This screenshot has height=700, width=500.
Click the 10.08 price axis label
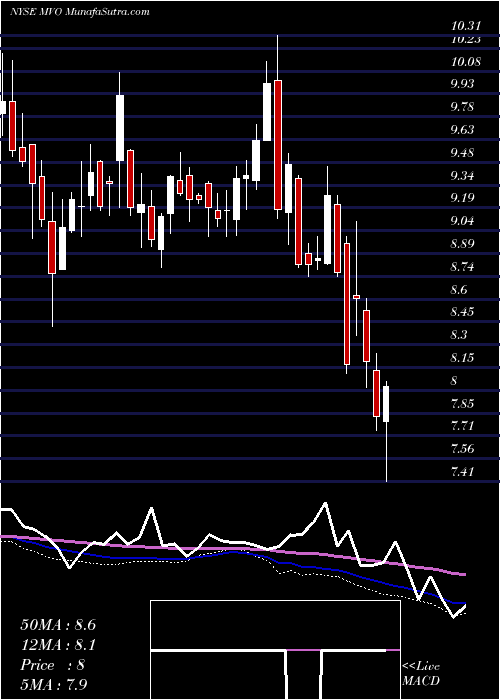coord(466,61)
